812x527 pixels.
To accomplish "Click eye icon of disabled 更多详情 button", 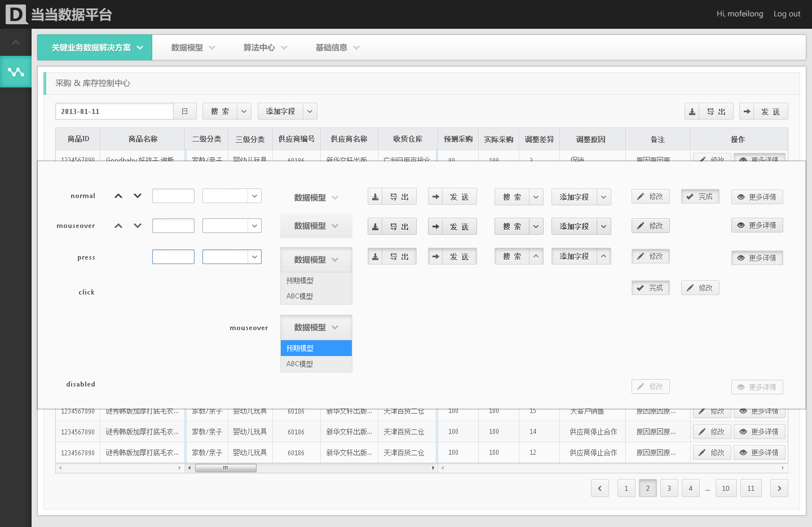I will [x=741, y=387].
